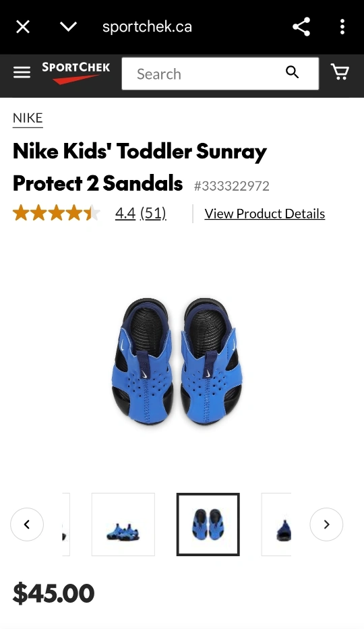Show previous thumbnails with left arrow
Screen dimensions: 364x629
(x=27, y=525)
